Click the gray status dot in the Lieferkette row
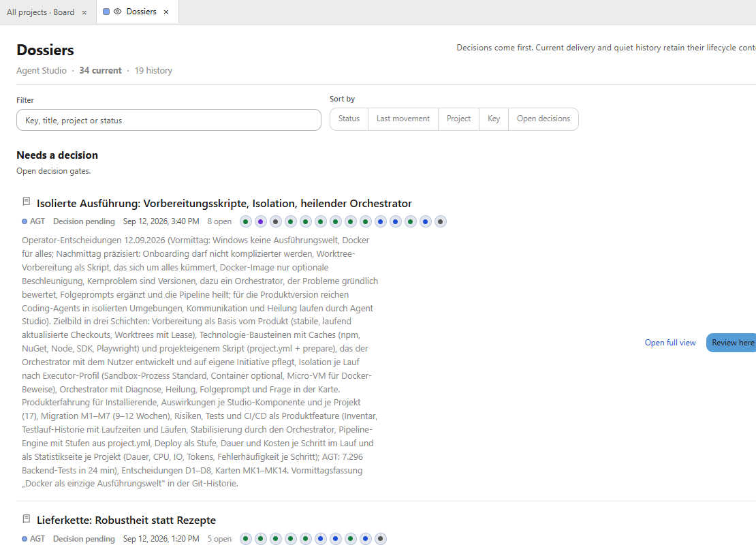 tap(381, 539)
